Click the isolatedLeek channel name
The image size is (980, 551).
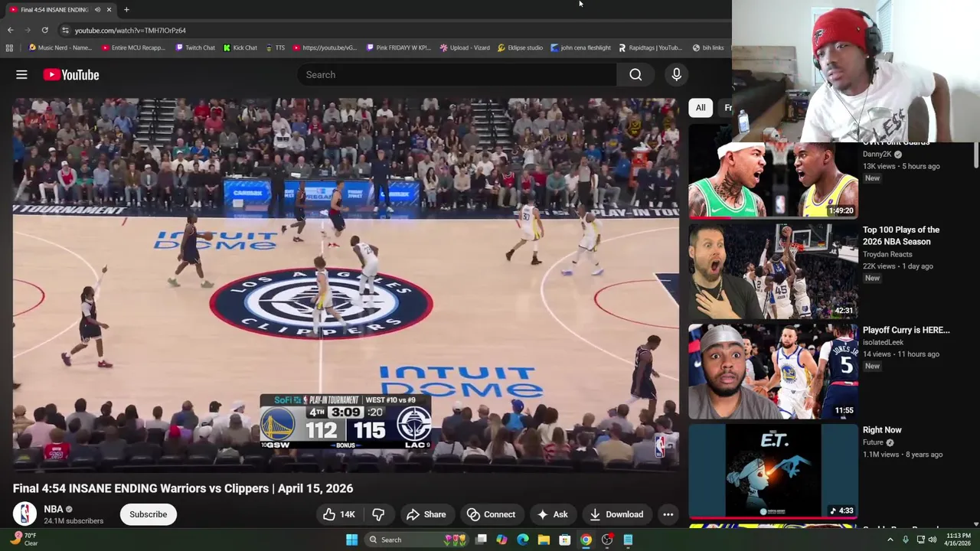(x=883, y=342)
